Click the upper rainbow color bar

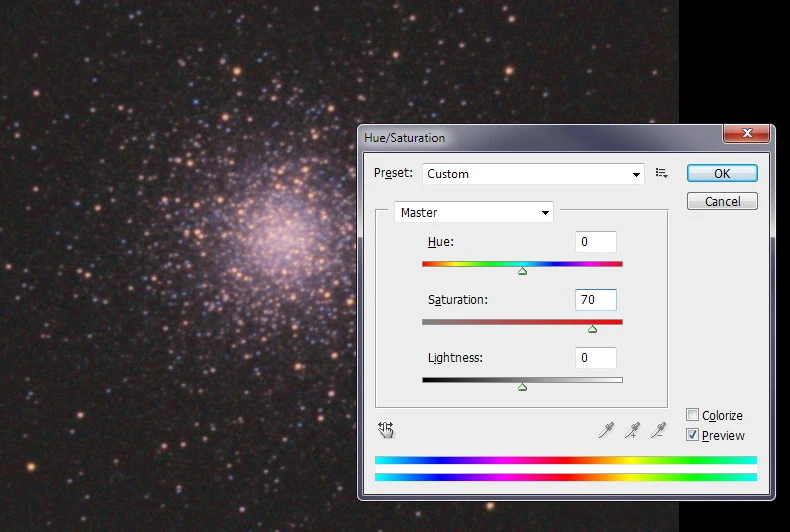pyautogui.click(x=565, y=460)
